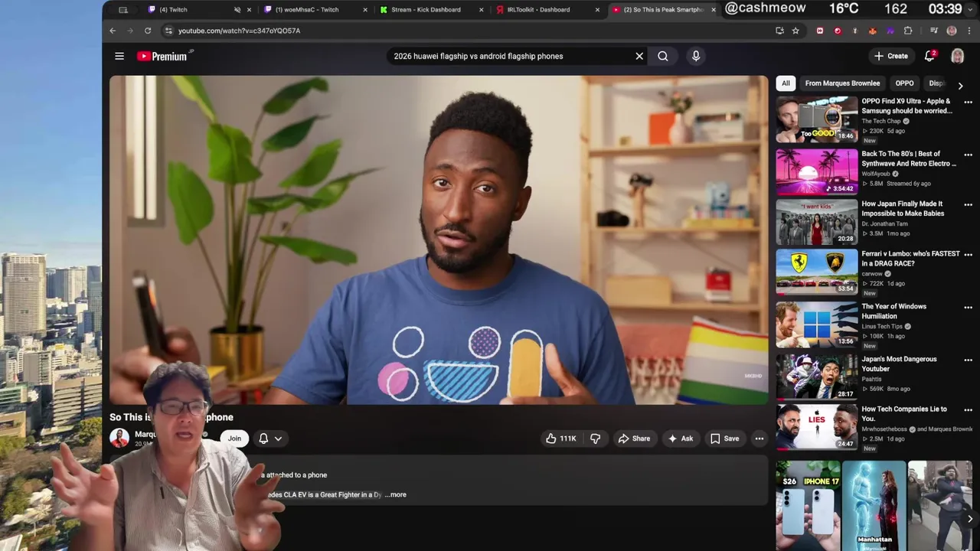
Task: Start voice search with the microphone
Action: pos(696,56)
